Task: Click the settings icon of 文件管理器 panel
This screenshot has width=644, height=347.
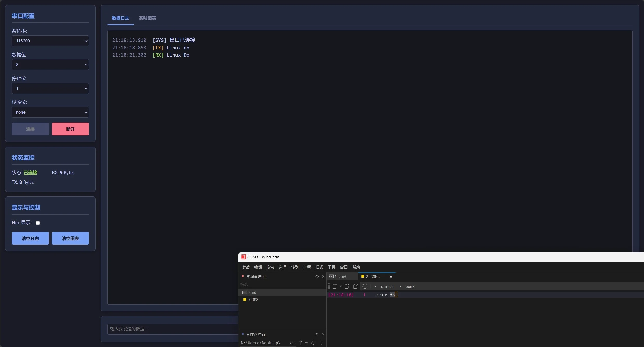Action: (317, 334)
